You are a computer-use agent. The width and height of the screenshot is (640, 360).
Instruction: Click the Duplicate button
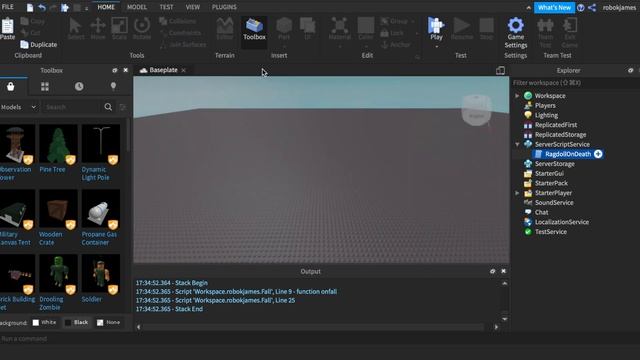coord(39,44)
